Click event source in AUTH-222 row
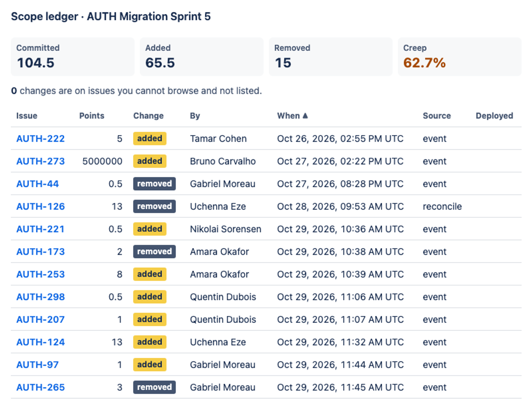Viewport: 532px width, 399px height. click(434, 138)
